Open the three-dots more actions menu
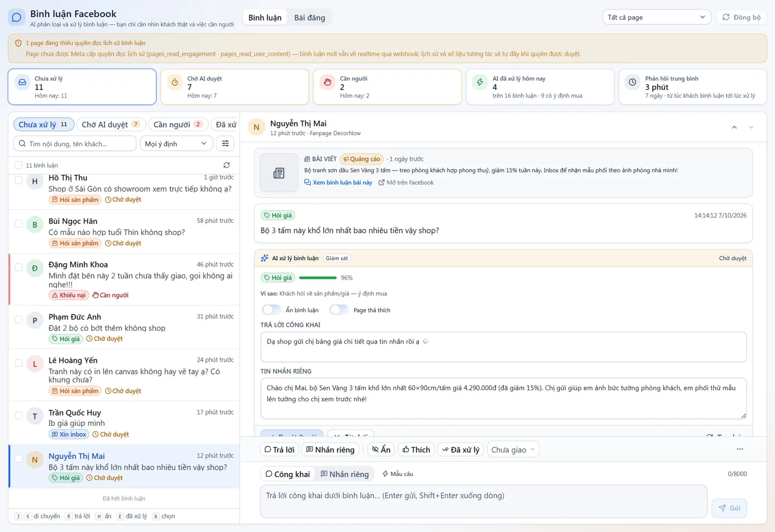 (x=740, y=449)
